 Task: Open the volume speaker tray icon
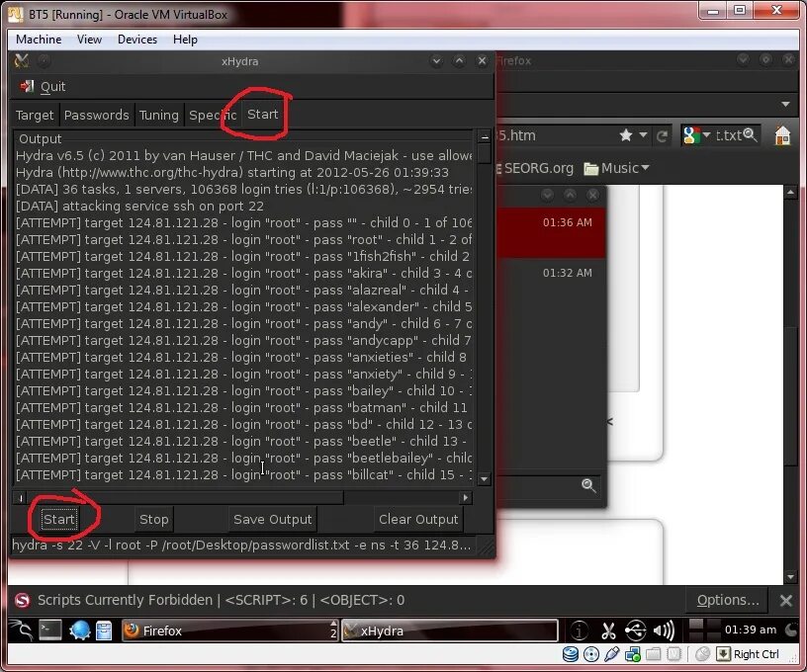click(x=664, y=630)
